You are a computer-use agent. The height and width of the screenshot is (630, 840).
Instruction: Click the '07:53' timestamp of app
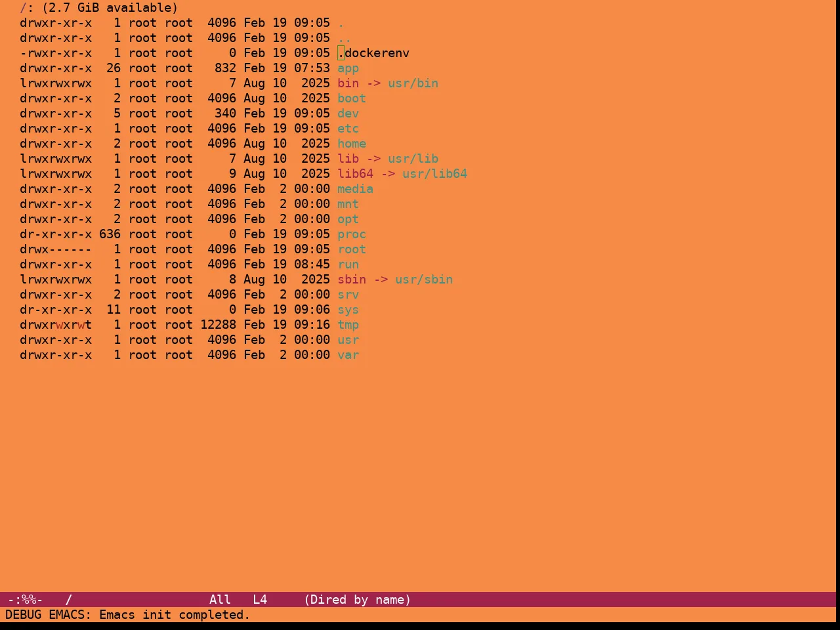pos(312,68)
